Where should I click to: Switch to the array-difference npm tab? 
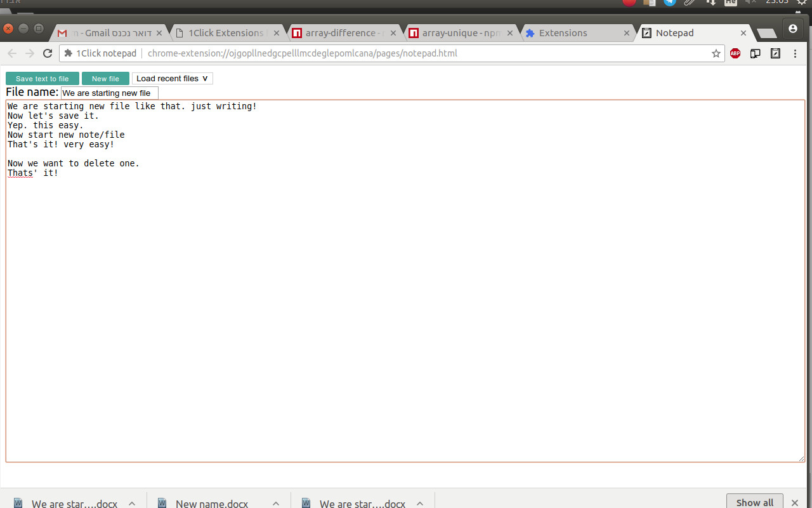coord(343,33)
